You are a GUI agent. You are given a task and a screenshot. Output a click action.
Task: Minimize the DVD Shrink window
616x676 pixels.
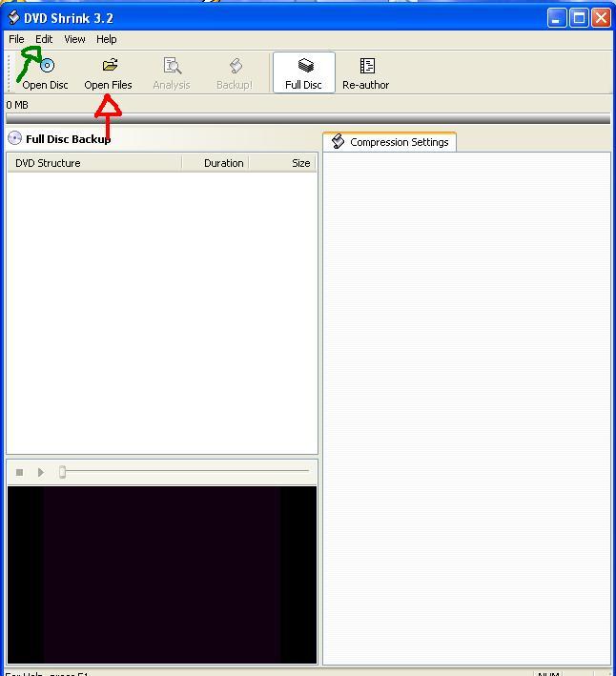click(x=557, y=18)
